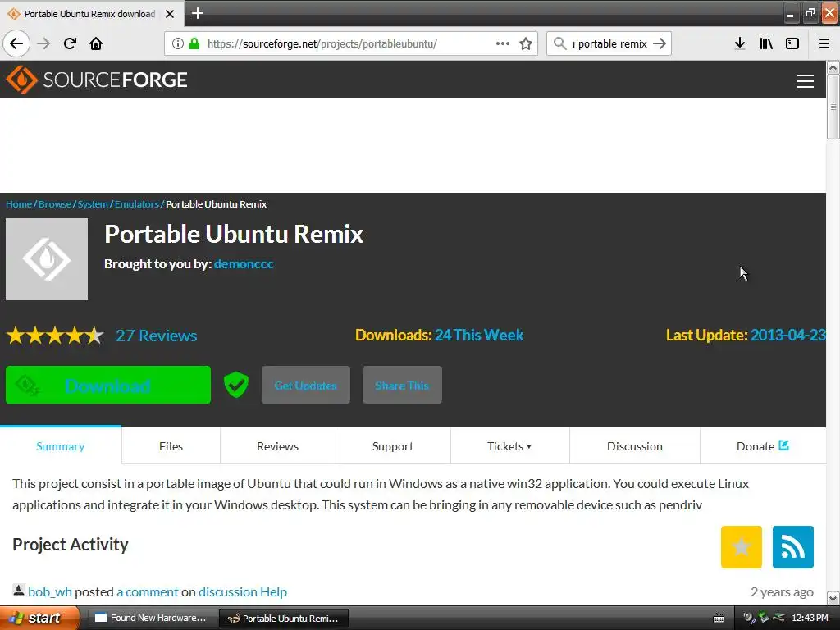This screenshot has width=840, height=630.
Task: Open the 27 Reviews link
Action: pyautogui.click(x=157, y=336)
